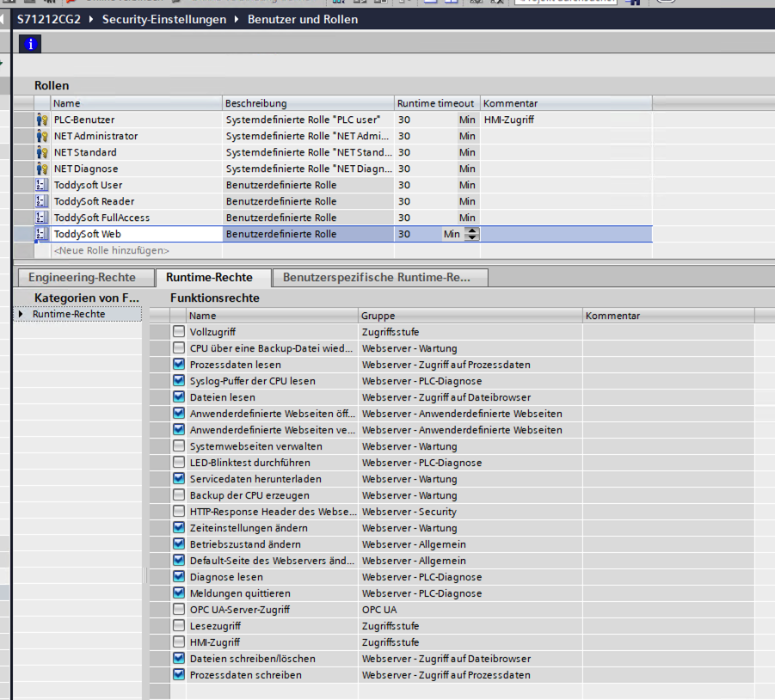Viewport: 775px width, 700px height.
Task: Click Beschreibung column header
Action: tap(309, 103)
